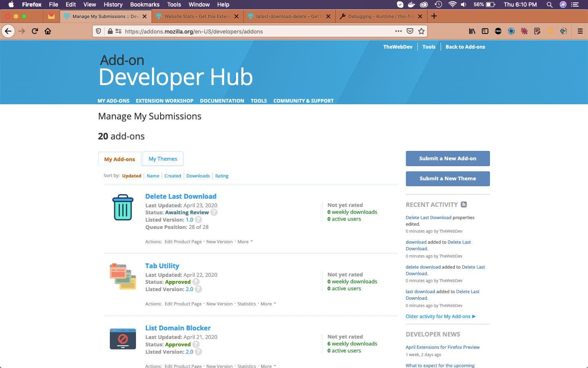Click Back to Add-ons header link

(465, 47)
